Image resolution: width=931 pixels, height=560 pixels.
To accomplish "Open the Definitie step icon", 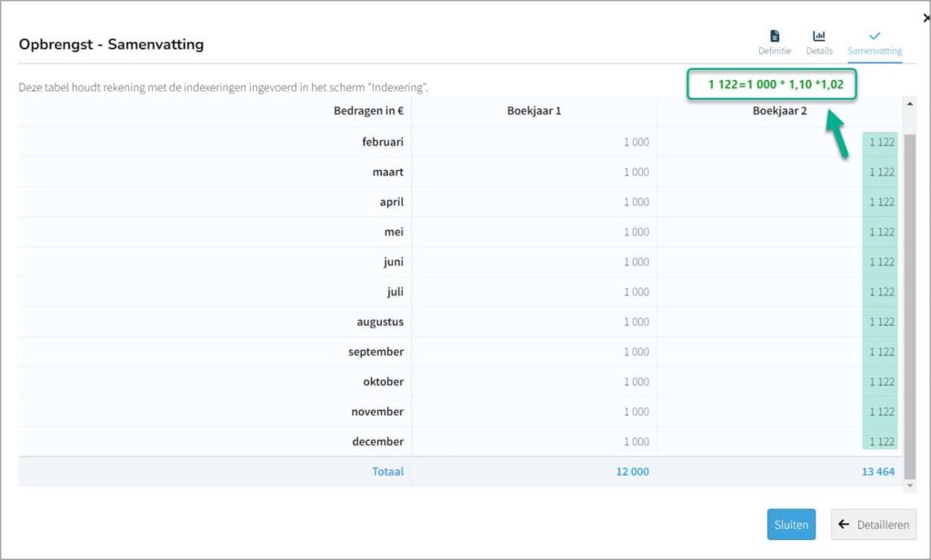I will (x=775, y=36).
